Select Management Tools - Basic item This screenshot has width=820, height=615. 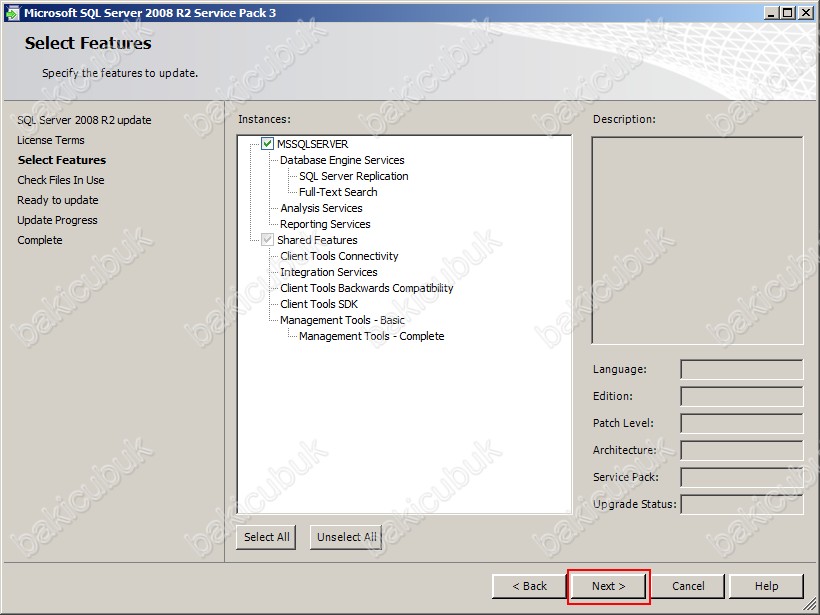click(342, 320)
